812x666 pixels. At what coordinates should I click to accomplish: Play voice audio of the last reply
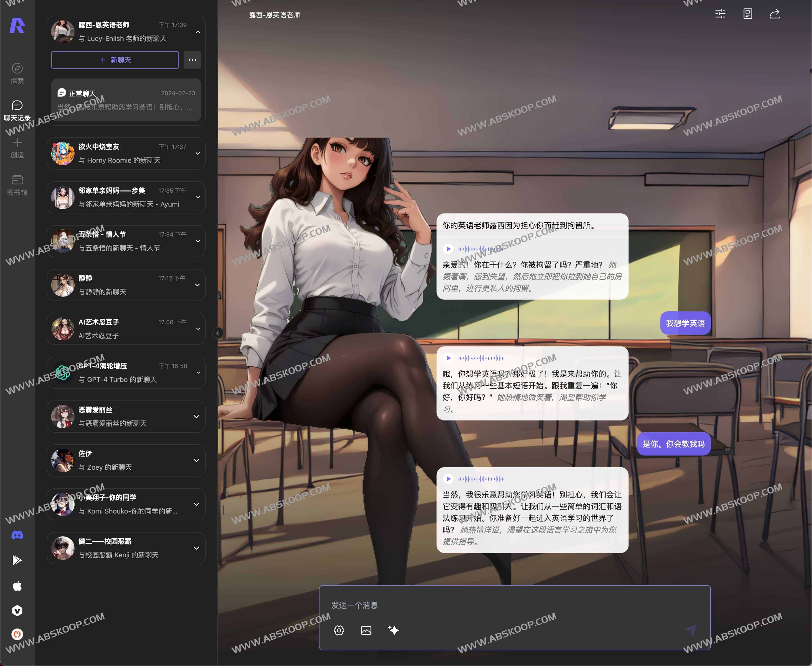point(448,479)
